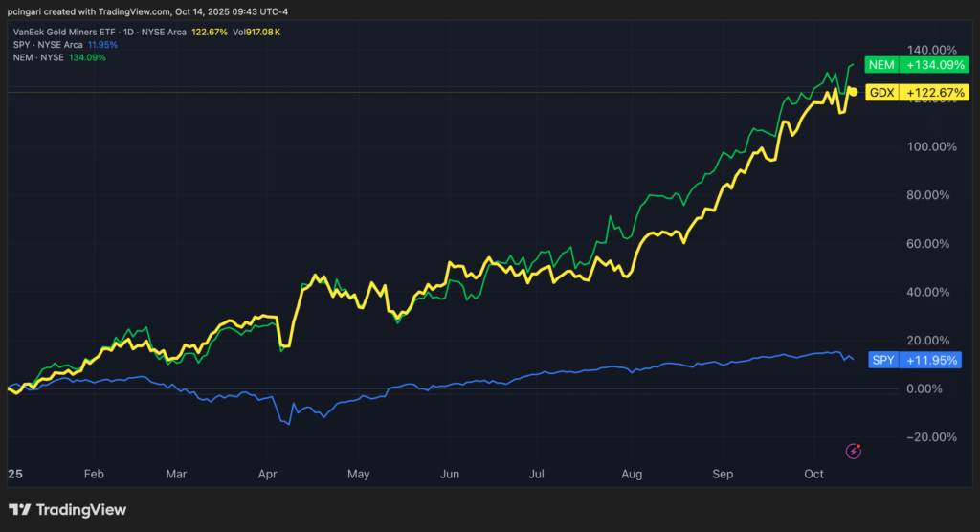Click the 60.00% price axis label
980x532 pixels.
tap(928, 244)
